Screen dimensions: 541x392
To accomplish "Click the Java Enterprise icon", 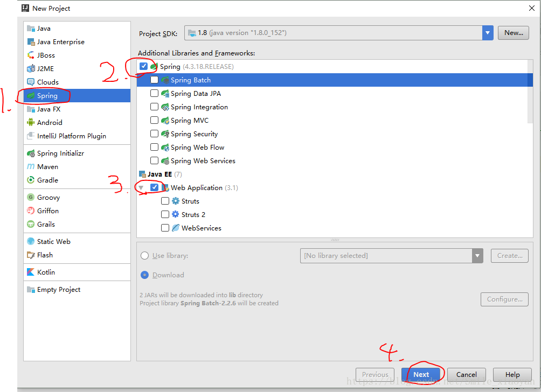I will (31, 41).
